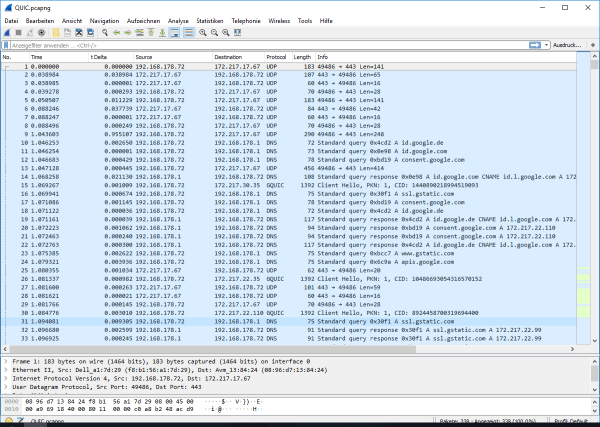600x427 pixels.
Task: Toggle packet colorization toolbar button
Action: coord(188,32)
